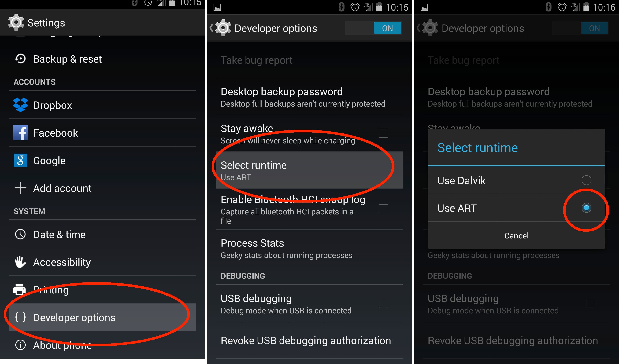Toggle the Developer options ON switch
This screenshot has height=364, width=619.
click(x=387, y=28)
